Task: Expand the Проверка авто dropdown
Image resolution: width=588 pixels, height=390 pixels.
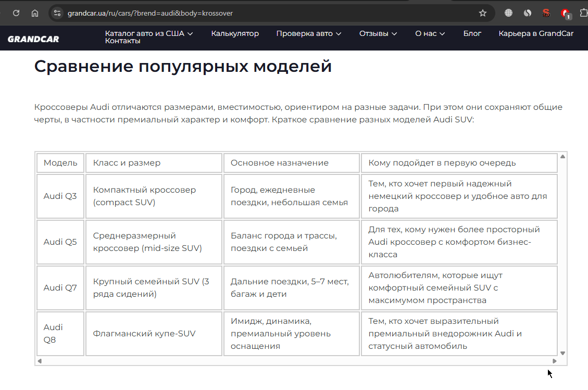Action: click(309, 33)
